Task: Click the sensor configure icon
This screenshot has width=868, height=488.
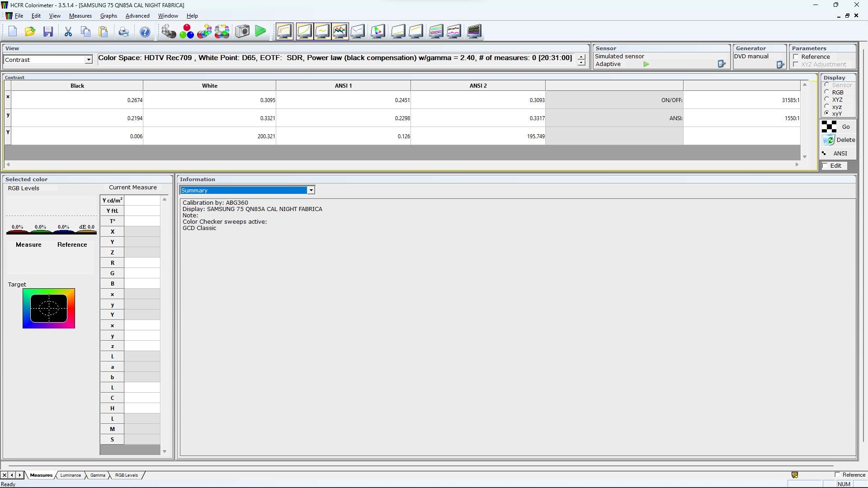Action: click(x=722, y=64)
